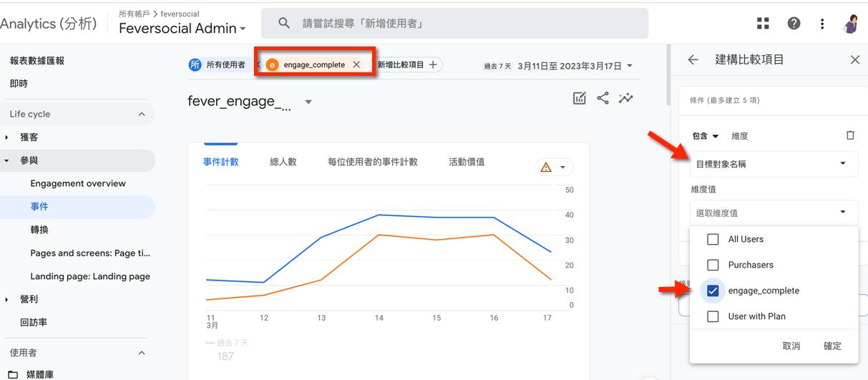Click the share report icon
This screenshot has width=868, height=380.
603,99
